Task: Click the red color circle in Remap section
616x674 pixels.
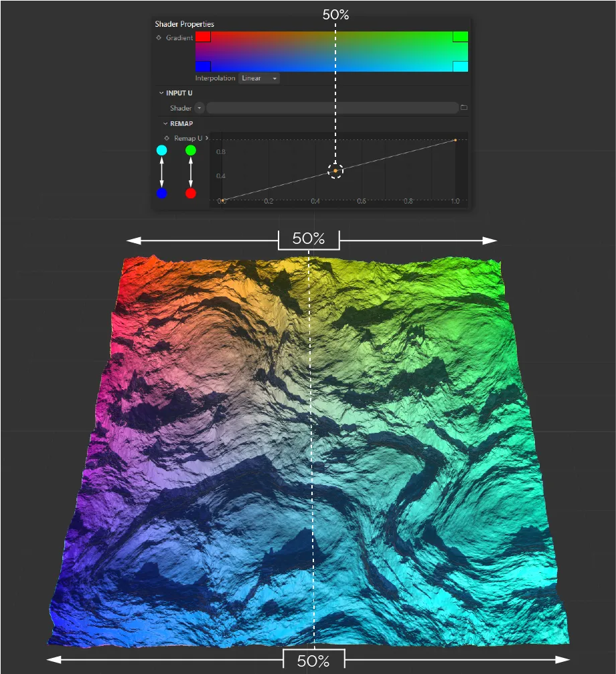Action: (x=191, y=194)
